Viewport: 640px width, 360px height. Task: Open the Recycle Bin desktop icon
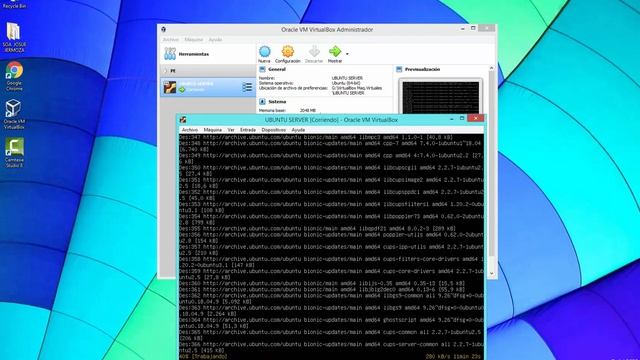pyautogui.click(x=14, y=4)
